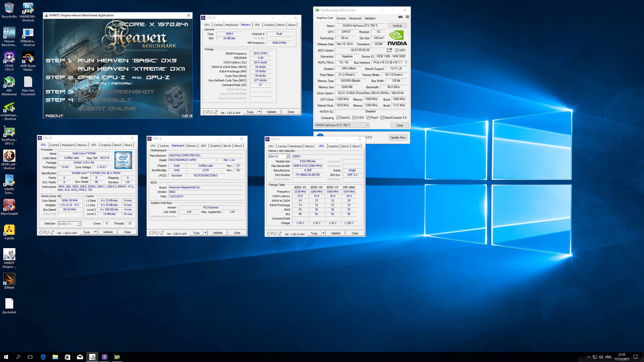Open Socket #1 selection dropdown in CPU-Z

69,223
